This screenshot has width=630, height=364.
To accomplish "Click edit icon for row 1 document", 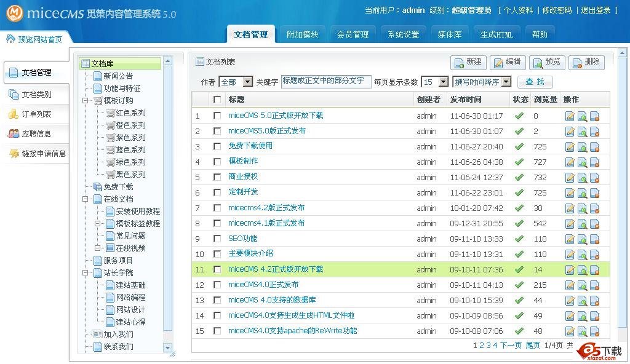I will coord(570,116).
